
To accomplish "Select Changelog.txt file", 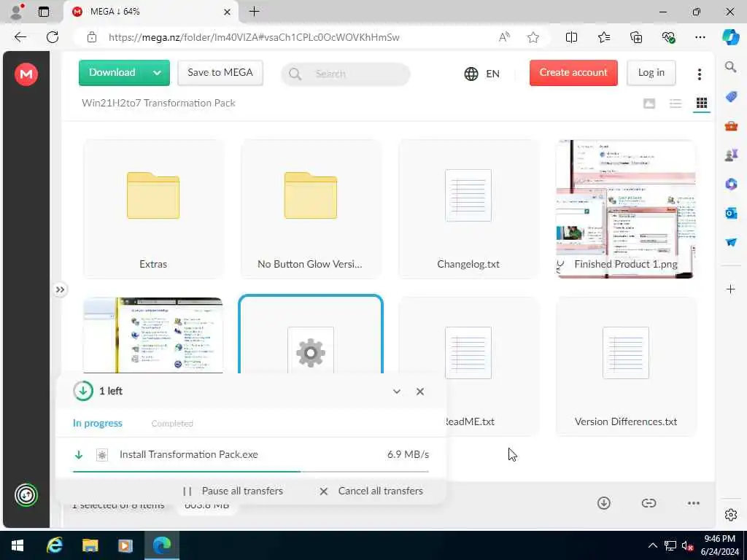I will click(x=468, y=209).
